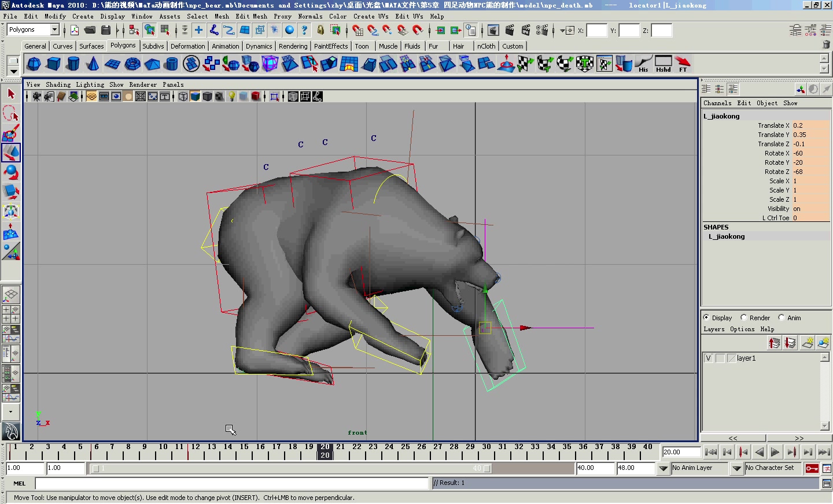Click the MEL script type label
Viewport: 833px width, 504px height.
[20, 483]
